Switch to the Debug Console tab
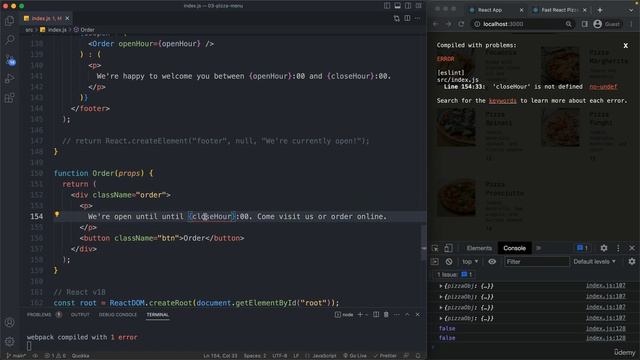Viewport: 640px width, 360px height. point(118,315)
